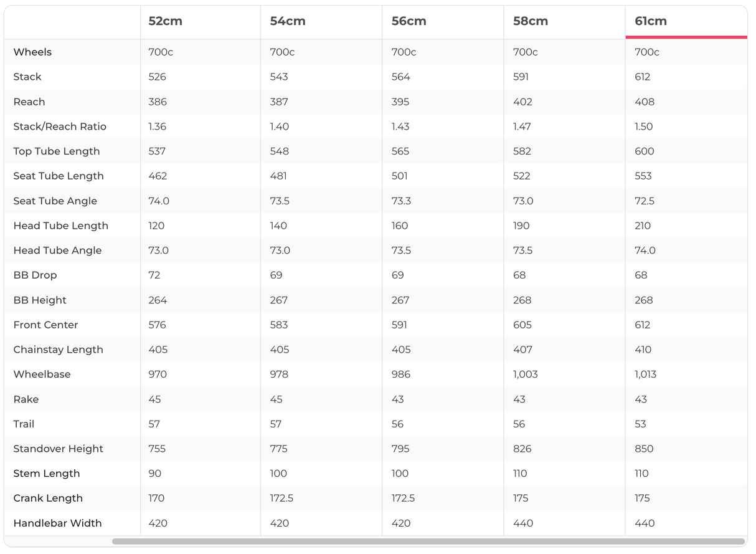Select the 54cm size column header
The width and height of the screenshot is (756, 554).
click(x=287, y=21)
